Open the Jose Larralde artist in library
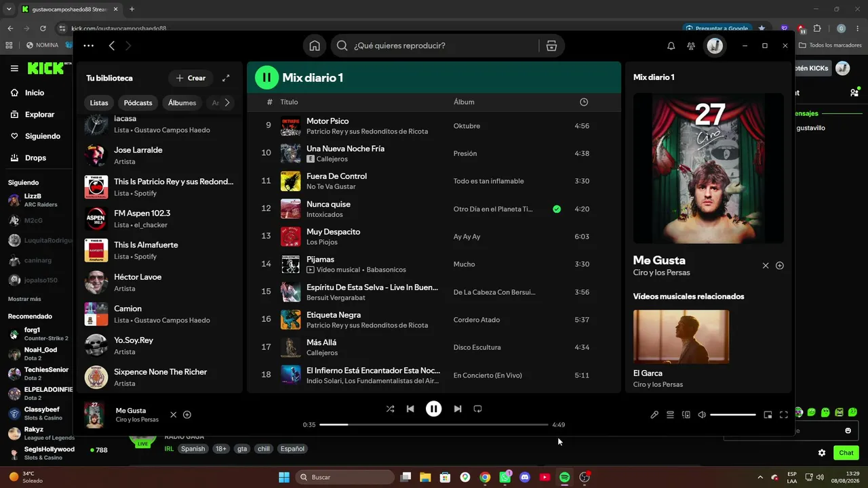Image resolution: width=868 pixels, height=488 pixels. [160, 155]
